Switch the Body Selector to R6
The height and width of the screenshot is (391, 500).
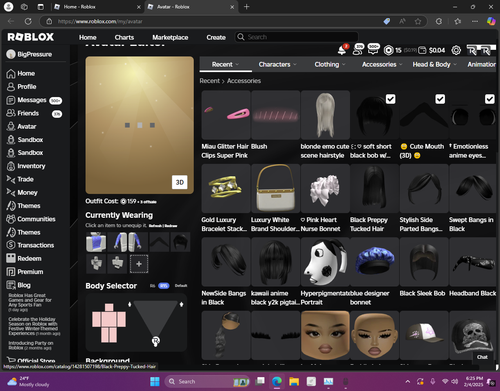(152, 286)
